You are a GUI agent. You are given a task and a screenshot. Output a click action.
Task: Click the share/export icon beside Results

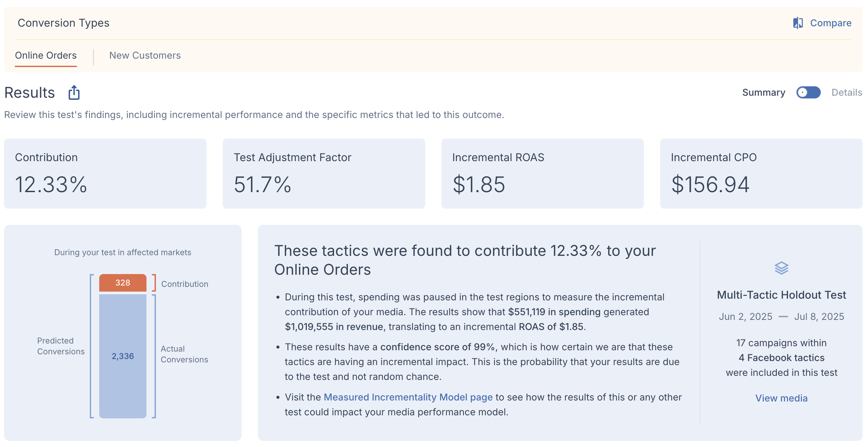pyautogui.click(x=74, y=92)
